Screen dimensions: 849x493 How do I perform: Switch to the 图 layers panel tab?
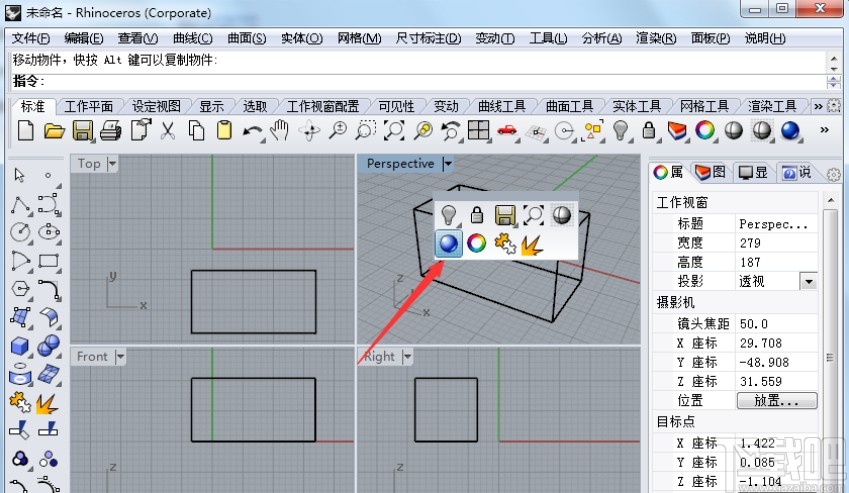click(710, 173)
